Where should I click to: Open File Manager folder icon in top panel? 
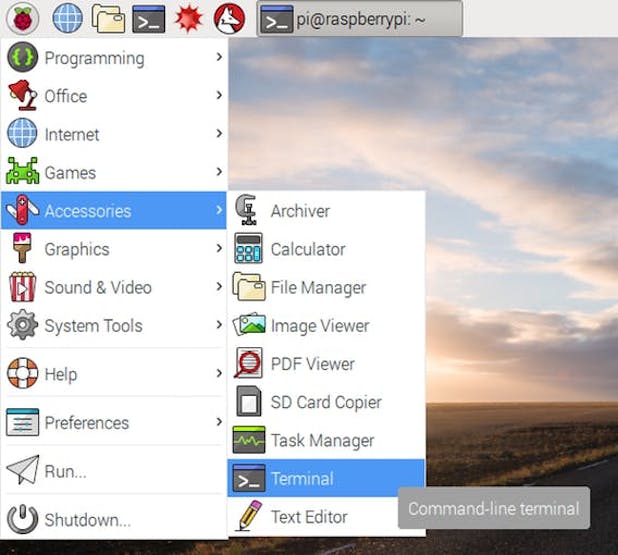[108, 19]
